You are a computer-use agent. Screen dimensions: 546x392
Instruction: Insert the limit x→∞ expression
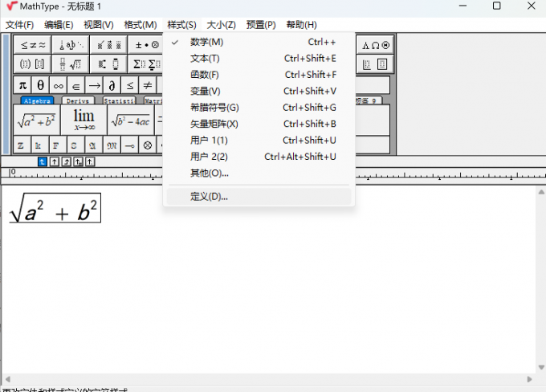point(84,120)
